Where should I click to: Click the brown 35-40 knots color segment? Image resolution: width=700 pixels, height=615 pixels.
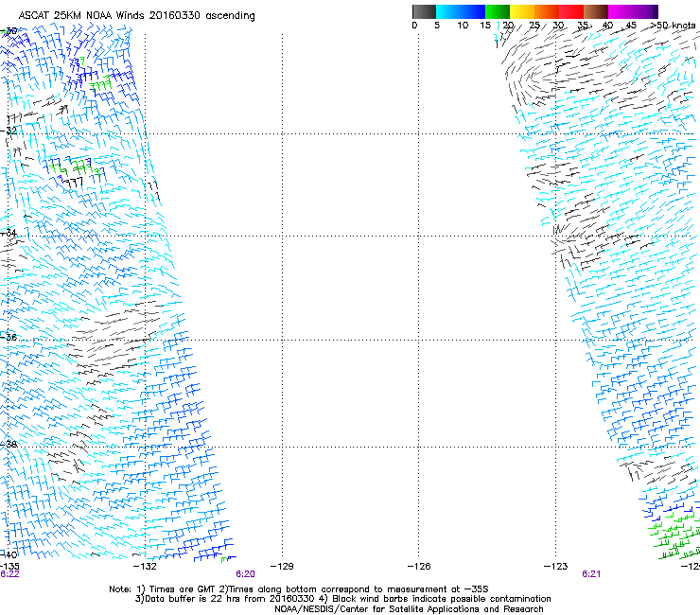(x=596, y=11)
